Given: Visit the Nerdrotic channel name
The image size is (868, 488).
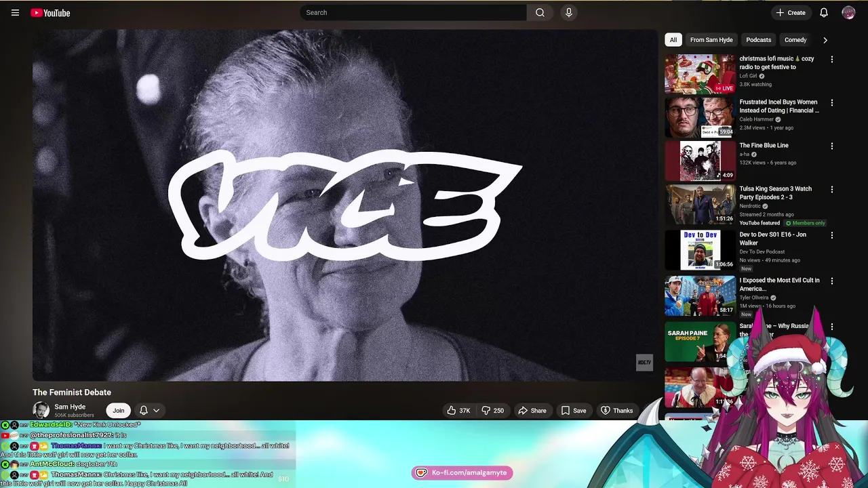Looking at the screenshot, I should coord(750,206).
